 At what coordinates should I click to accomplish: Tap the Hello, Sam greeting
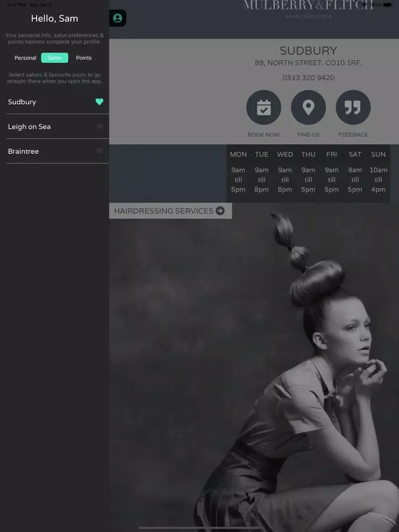click(x=55, y=18)
